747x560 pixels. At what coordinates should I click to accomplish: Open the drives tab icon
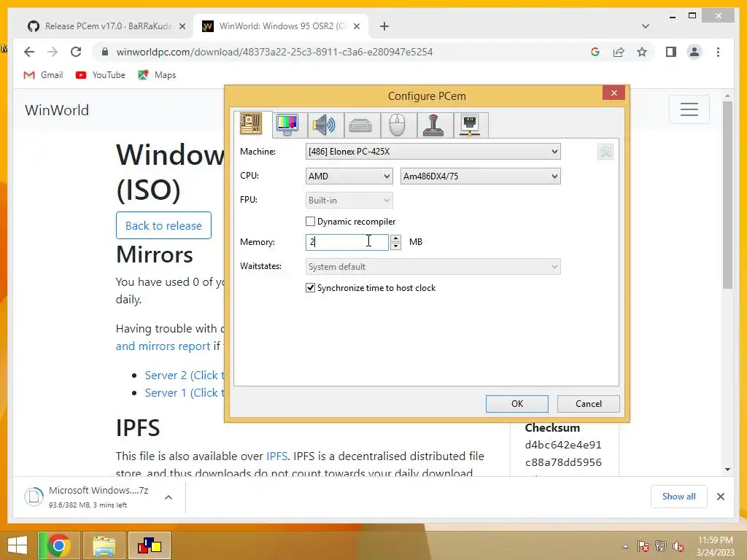coord(360,125)
